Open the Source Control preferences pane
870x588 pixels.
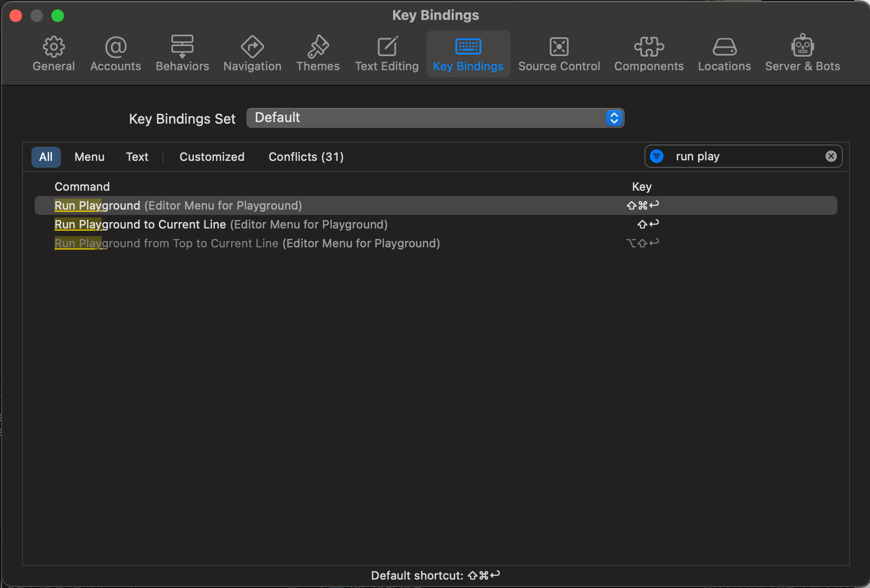[559, 54]
